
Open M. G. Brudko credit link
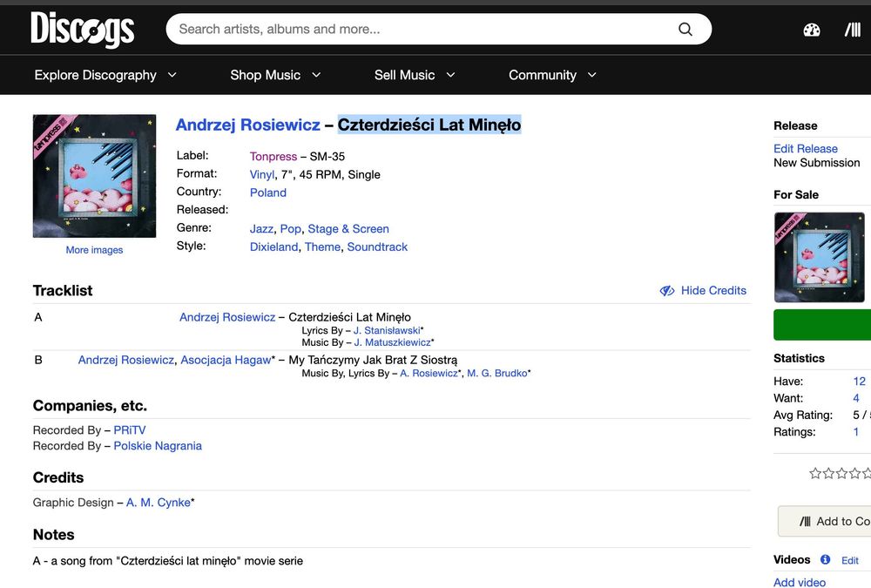click(497, 374)
